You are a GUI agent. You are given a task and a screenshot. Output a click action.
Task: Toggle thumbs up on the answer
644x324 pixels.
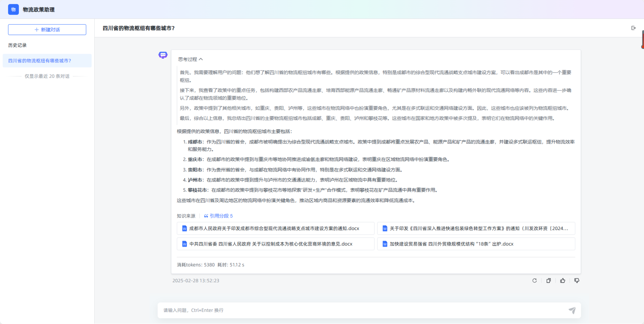tap(563, 281)
